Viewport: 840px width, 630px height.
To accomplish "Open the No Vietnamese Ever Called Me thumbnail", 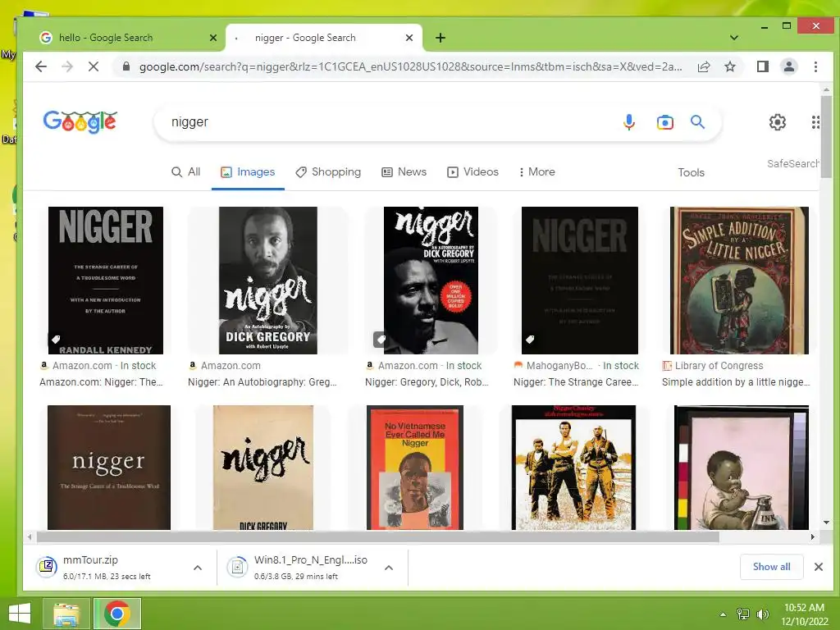I will coord(414,468).
